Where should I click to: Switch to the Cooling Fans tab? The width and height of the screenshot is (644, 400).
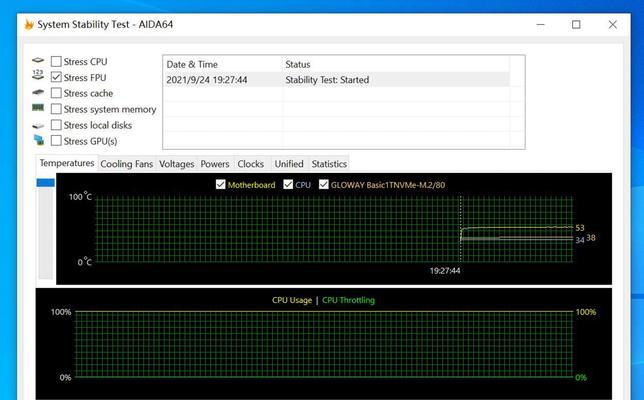(x=126, y=164)
